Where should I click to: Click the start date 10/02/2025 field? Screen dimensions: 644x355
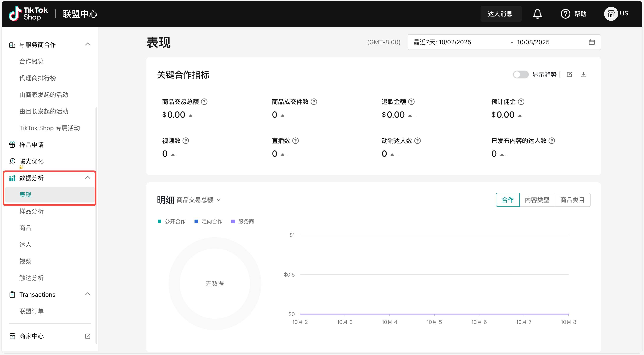tap(455, 42)
